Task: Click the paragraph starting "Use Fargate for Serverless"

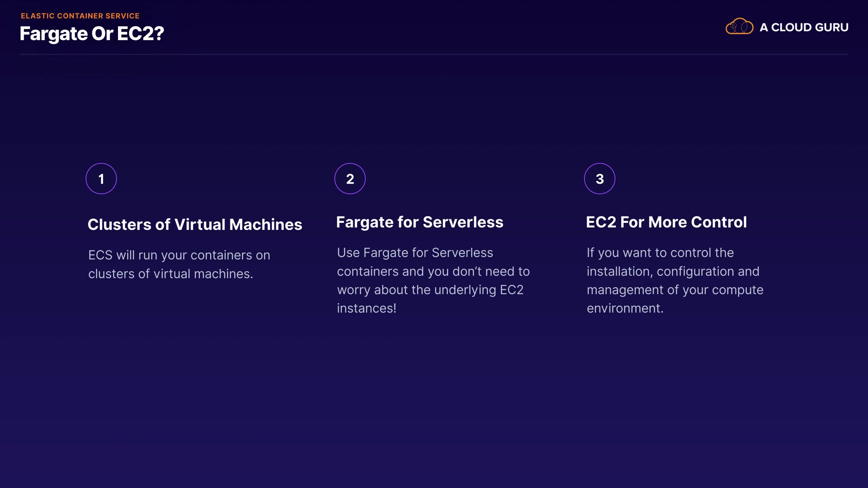Action: tap(433, 280)
